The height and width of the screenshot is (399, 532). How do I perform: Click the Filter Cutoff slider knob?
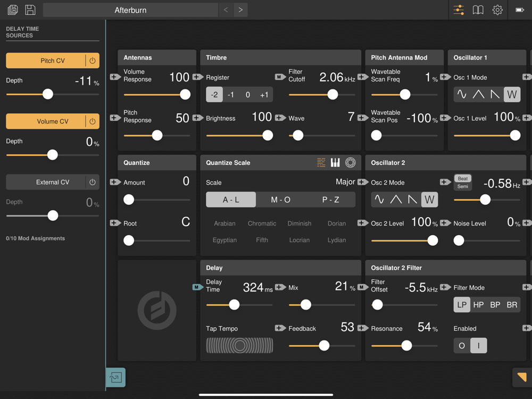click(332, 94)
